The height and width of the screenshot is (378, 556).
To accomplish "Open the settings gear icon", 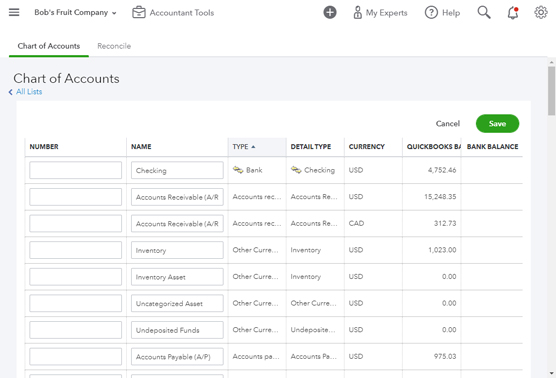I will click(541, 12).
